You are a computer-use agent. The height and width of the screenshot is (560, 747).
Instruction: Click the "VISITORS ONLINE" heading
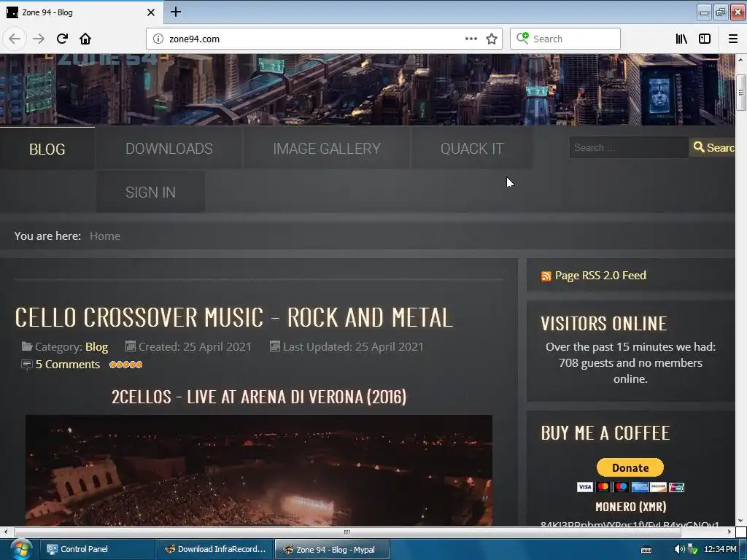(x=603, y=323)
